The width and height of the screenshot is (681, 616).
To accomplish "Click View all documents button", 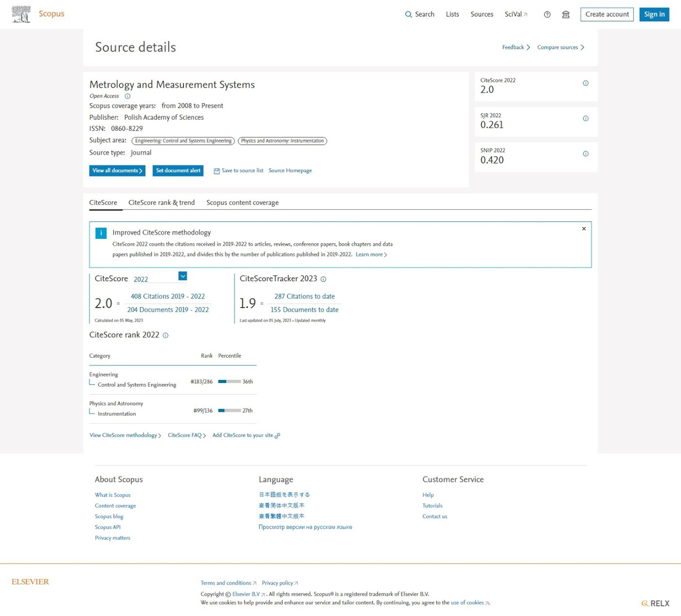I will [x=117, y=171].
